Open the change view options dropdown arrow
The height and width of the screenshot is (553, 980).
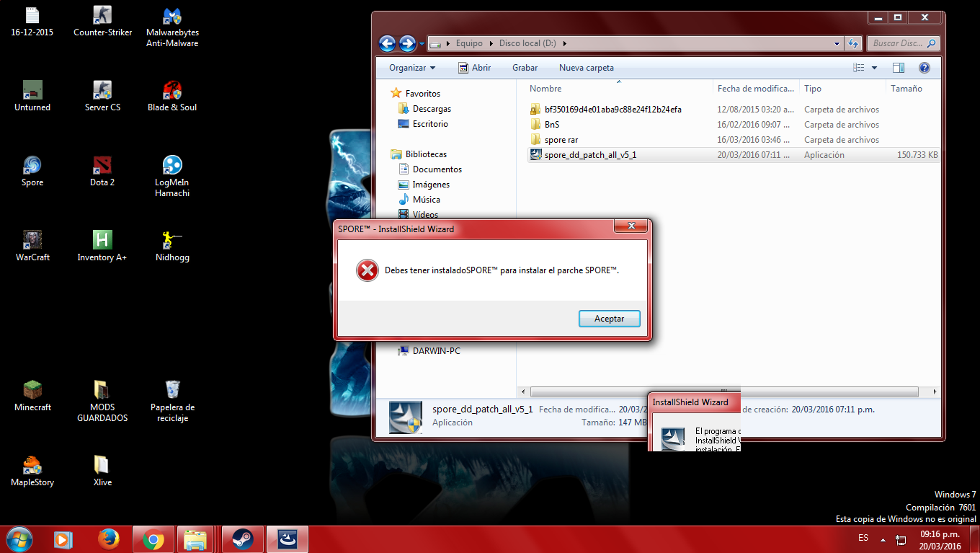(874, 68)
